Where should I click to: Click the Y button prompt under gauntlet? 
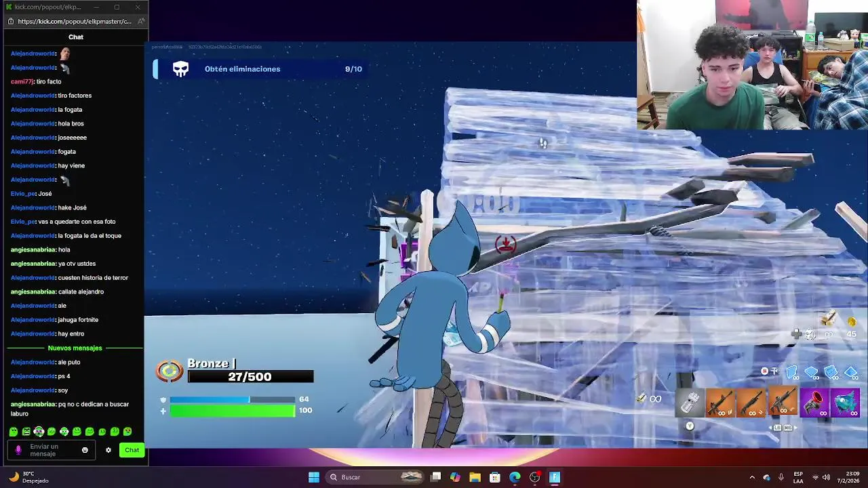[690, 426]
